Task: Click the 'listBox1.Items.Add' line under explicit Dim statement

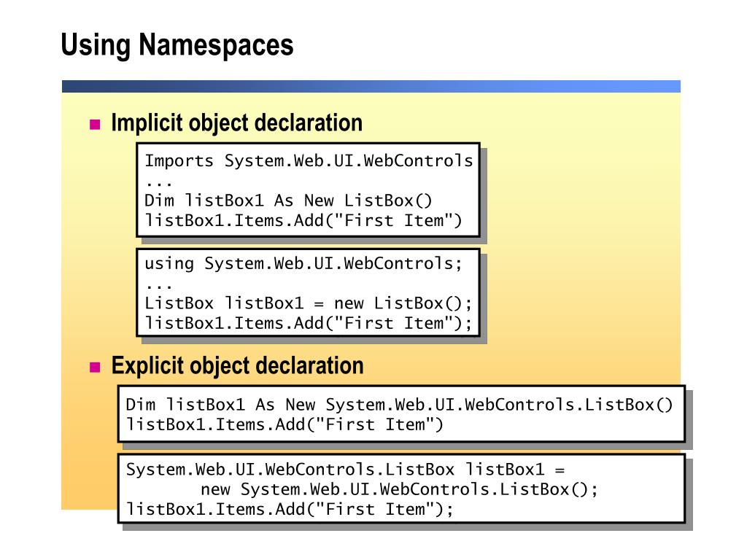Action: point(285,425)
